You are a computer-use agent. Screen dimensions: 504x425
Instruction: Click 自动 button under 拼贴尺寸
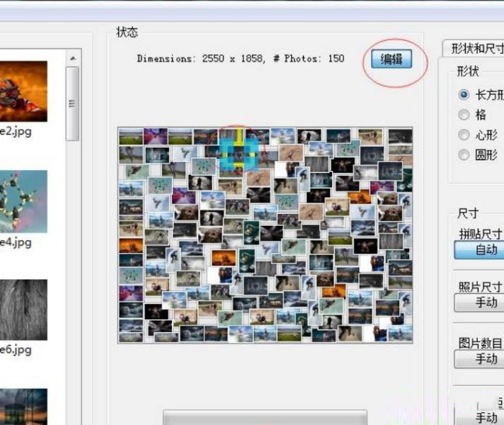coord(479,249)
